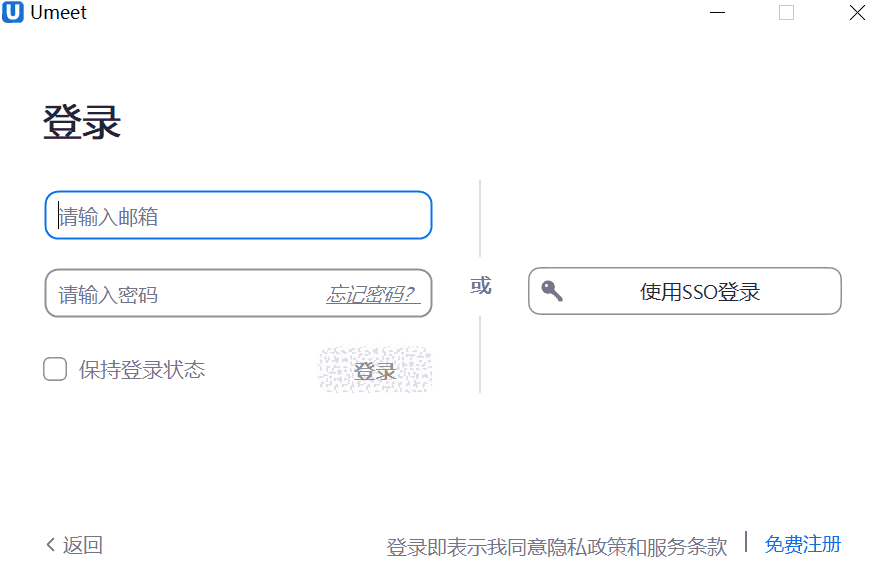Click the key icon on the SSO button
Viewport: 887px width, 587px height.
[x=551, y=290]
